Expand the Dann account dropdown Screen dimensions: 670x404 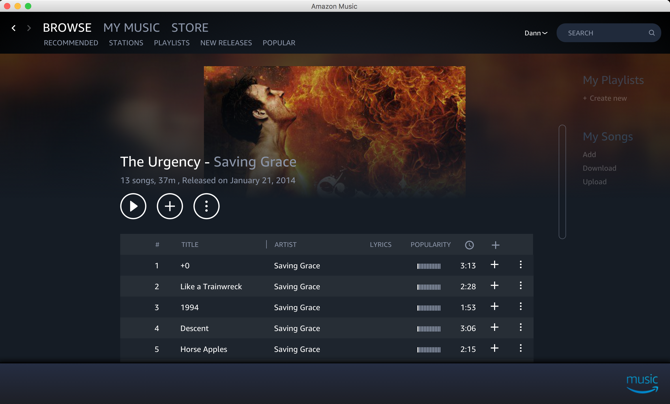(x=536, y=33)
